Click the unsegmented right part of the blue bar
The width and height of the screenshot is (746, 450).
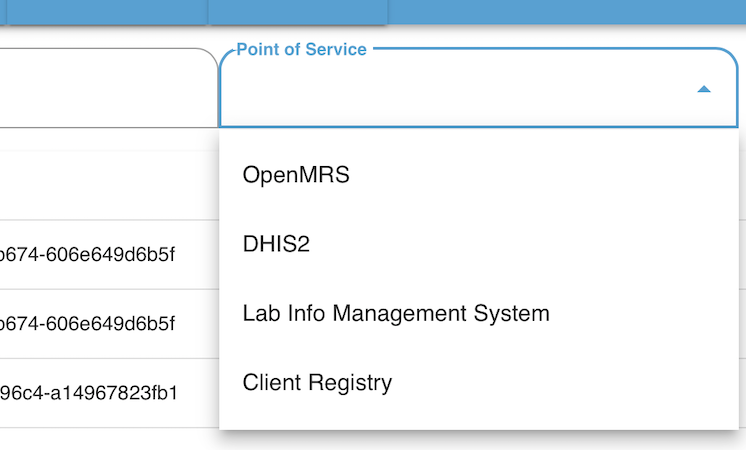coord(567,12)
